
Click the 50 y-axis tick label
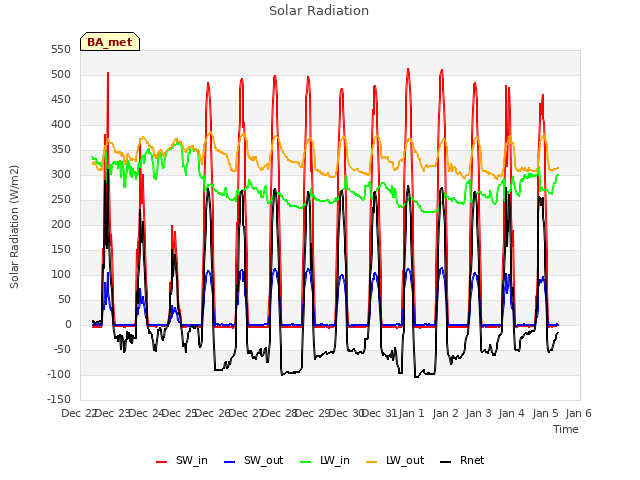pos(64,300)
